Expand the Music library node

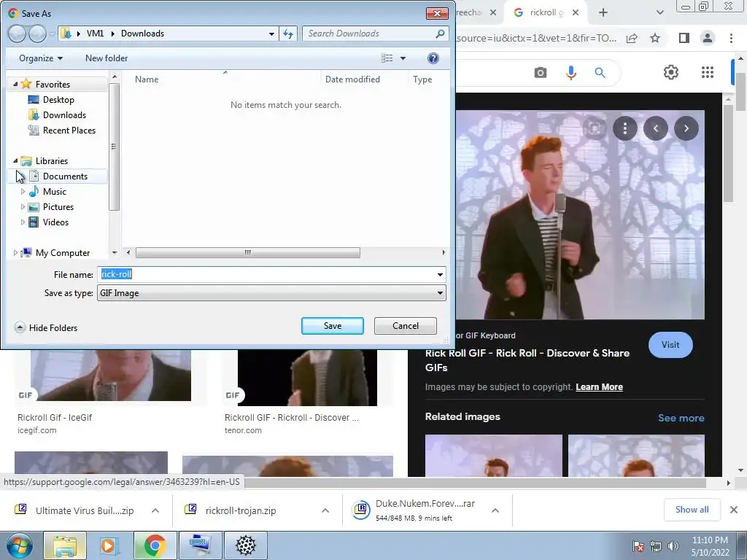click(23, 192)
